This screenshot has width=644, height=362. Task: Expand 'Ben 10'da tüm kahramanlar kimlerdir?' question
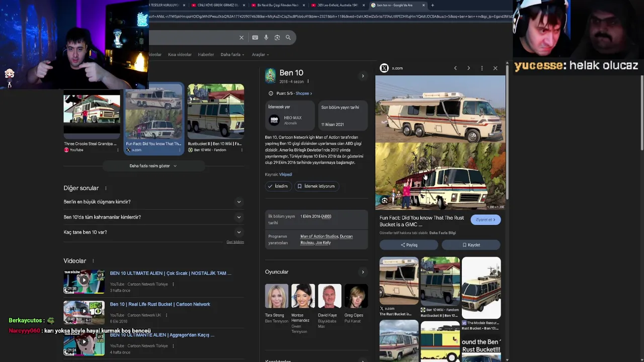click(x=153, y=217)
